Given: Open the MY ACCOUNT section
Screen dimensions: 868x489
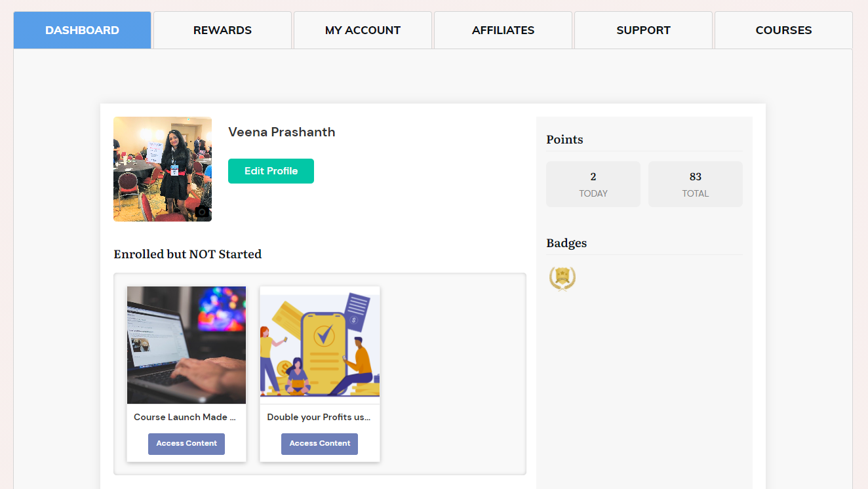Looking at the screenshot, I should 363,29.
